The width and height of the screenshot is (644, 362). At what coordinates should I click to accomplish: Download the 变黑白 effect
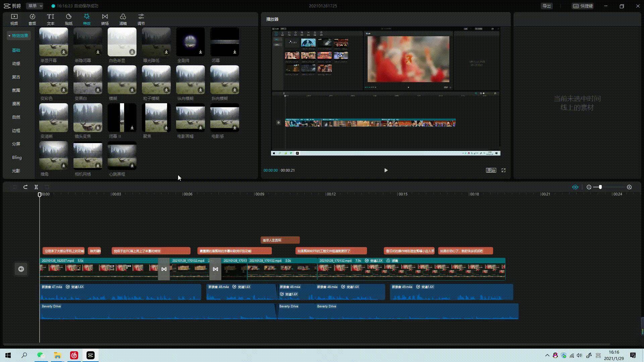(98, 89)
